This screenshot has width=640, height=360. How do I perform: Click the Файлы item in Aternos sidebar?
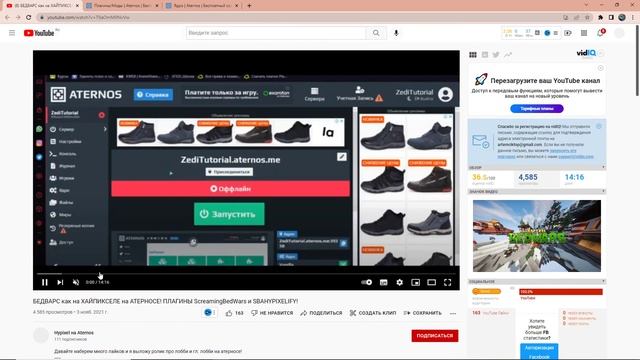(x=62, y=202)
